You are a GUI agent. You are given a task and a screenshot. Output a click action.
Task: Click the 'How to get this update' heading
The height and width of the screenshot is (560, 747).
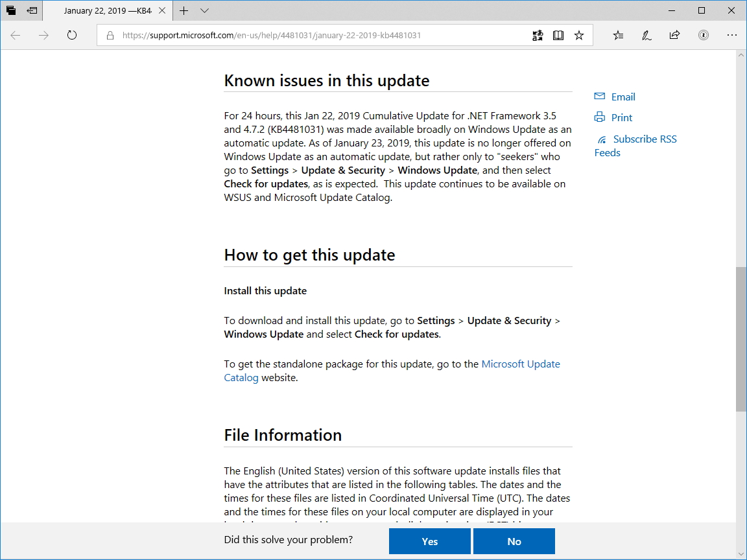coord(310,255)
